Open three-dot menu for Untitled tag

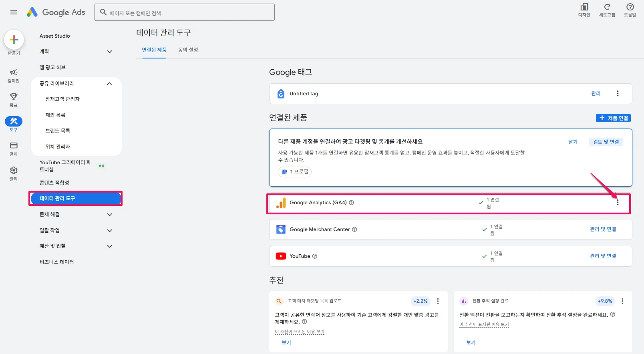(618, 93)
